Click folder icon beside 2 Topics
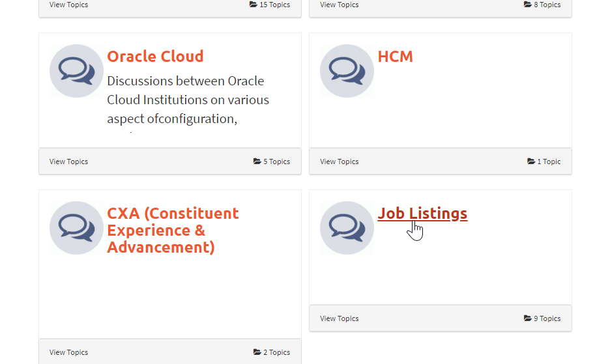Viewport: 608px width, 364px height. [x=257, y=352]
